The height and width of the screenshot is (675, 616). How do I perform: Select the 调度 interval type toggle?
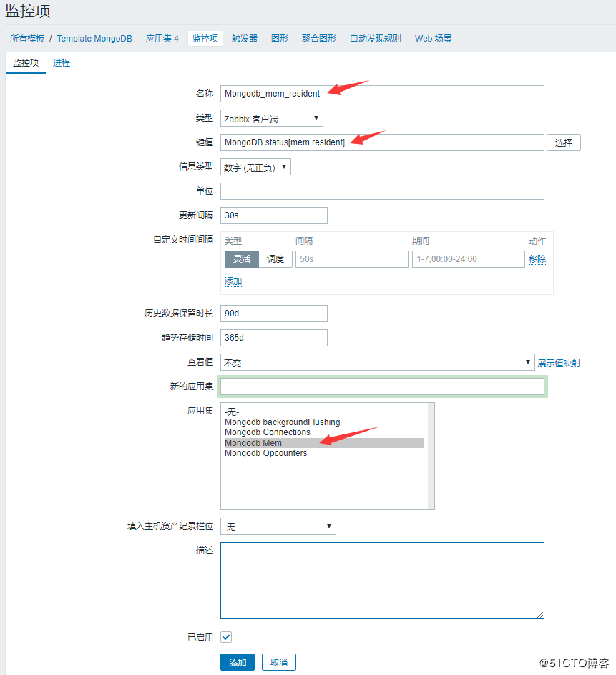pos(275,259)
